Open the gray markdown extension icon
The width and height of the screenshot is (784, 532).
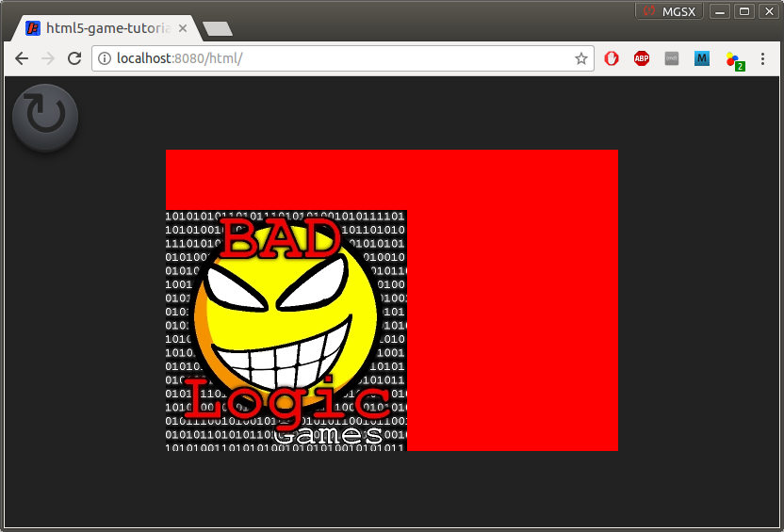point(672,58)
